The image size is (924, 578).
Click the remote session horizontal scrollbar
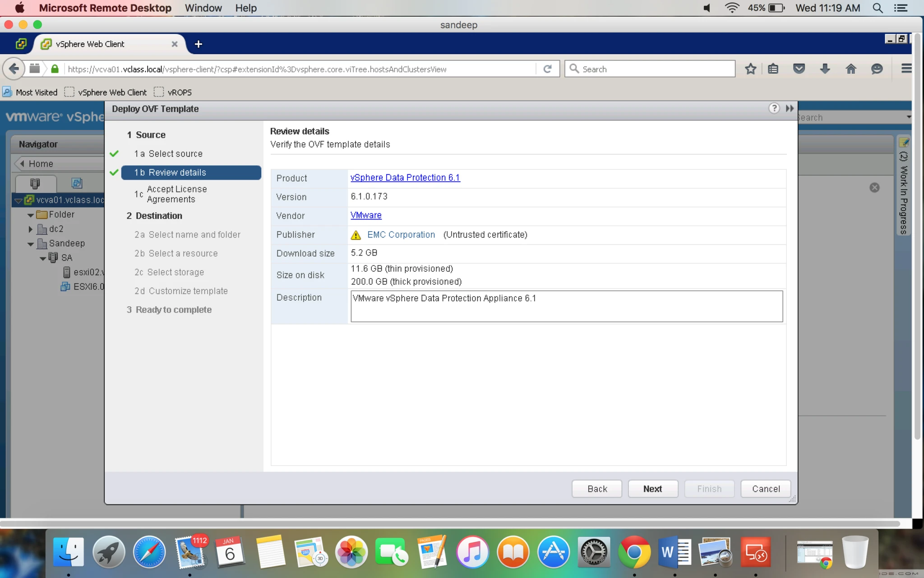(450, 524)
